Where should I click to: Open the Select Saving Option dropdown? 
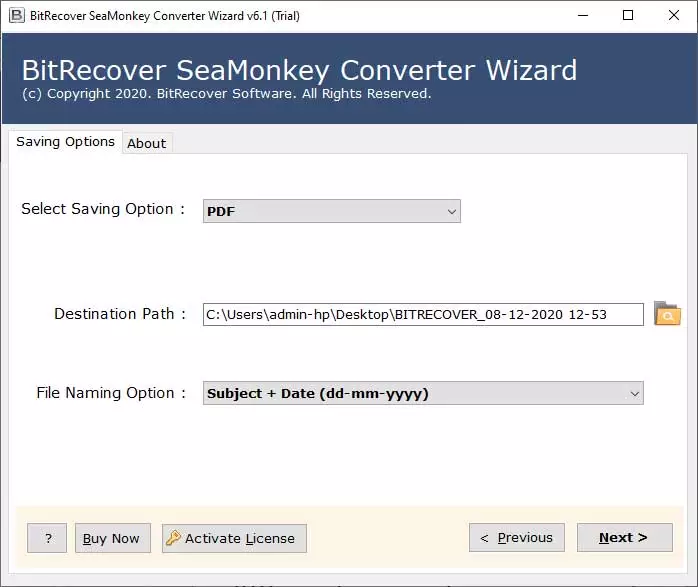tap(332, 211)
